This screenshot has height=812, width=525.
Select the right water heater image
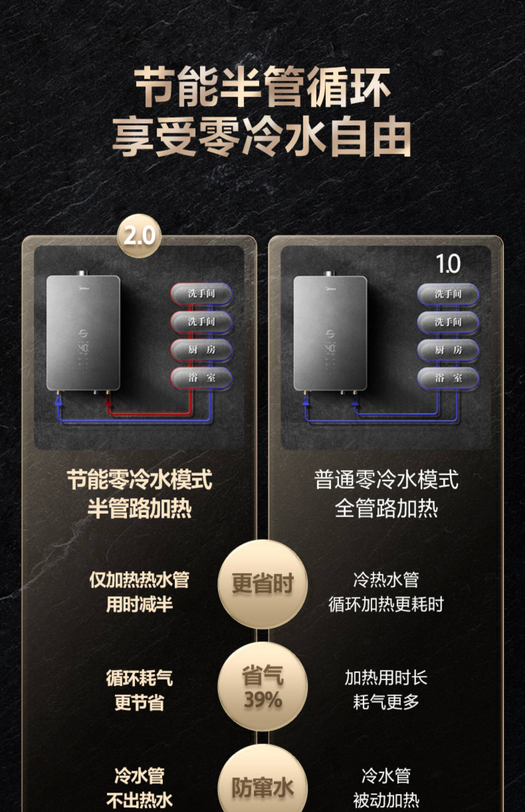330,332
